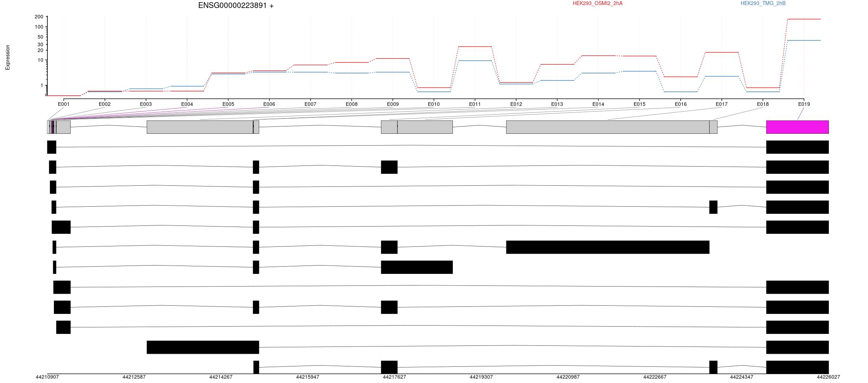This screenshot has width=868, height=383.
Task: Click genomic coordinate 44210907
Action: click(x=47, y=377)
